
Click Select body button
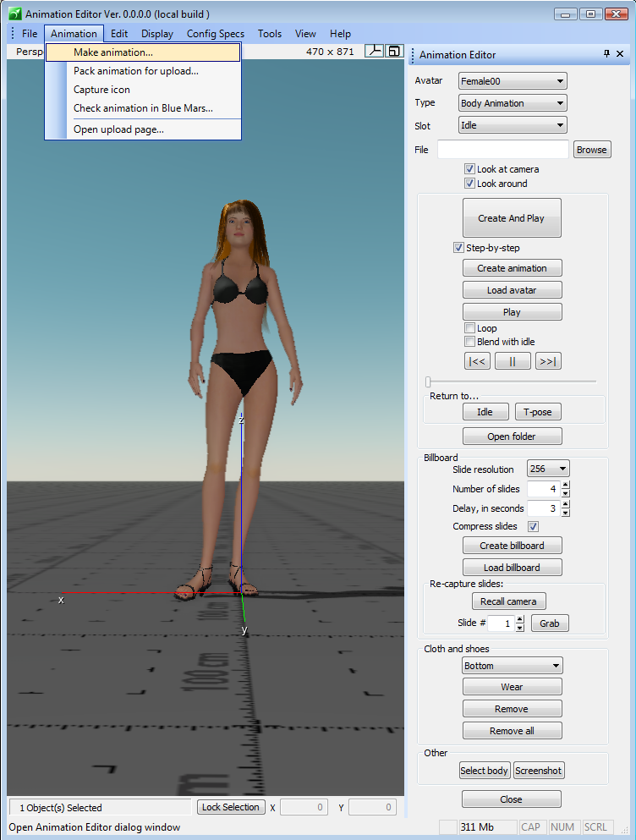click(x=485, y=771)
